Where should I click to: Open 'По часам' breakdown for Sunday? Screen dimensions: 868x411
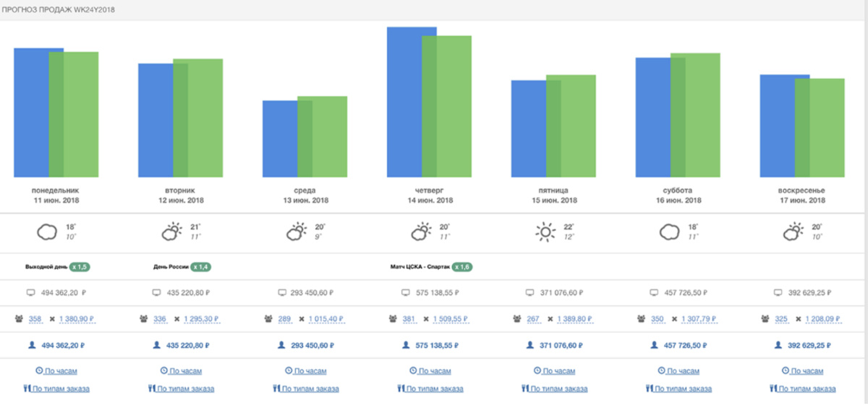(803, 370)
